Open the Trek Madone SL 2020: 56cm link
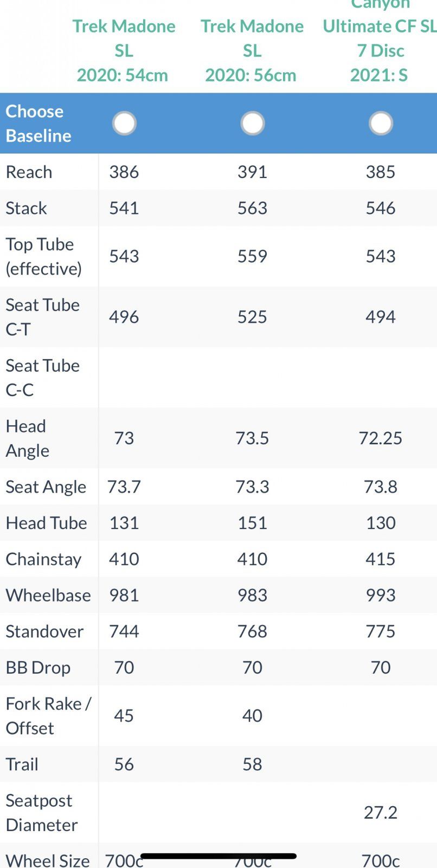Image resolution: width=437 pixels, height=868 pixels. [252, 50]
